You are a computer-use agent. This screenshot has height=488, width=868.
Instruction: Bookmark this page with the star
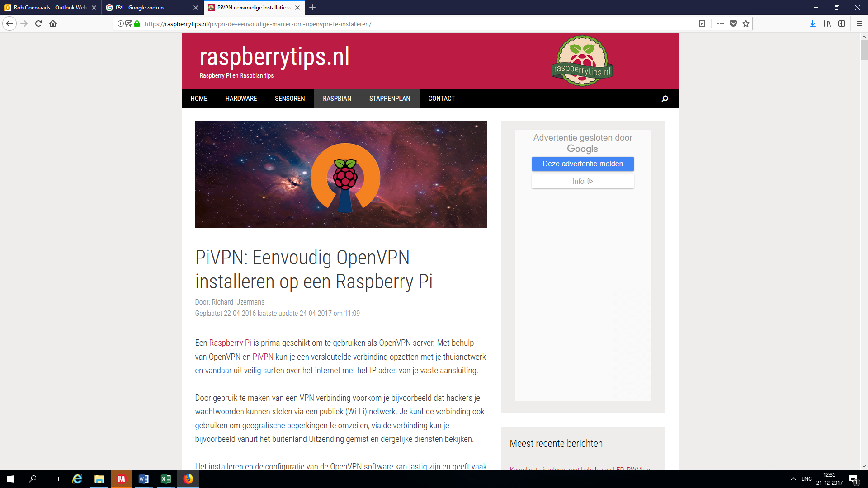(x=746, y=23)
